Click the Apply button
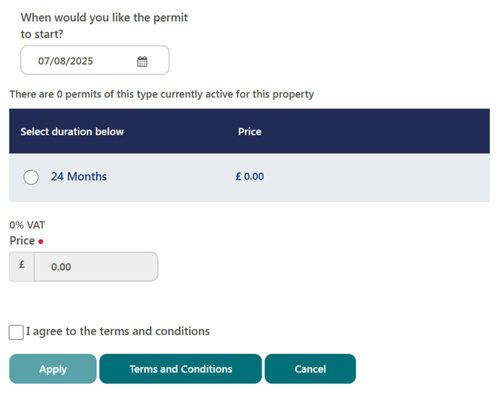The height and width of the screenshot is (405, 500). (53, 369)
